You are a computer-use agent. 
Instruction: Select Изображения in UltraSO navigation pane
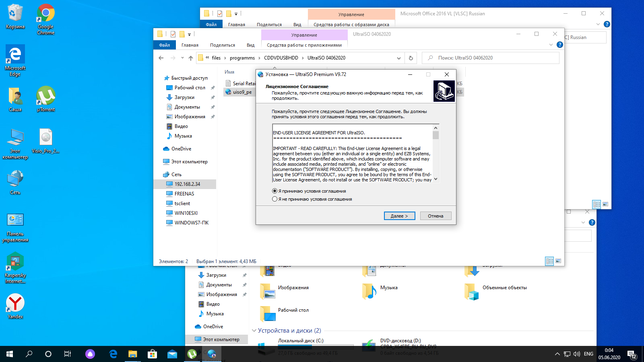pyautogui.click(x=190, y=117)
